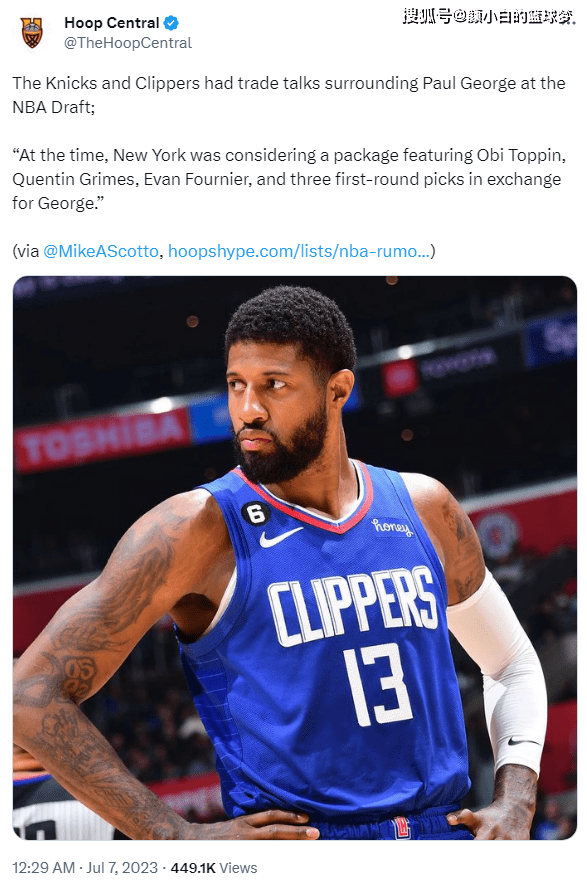The height and width of the screenshot is (890, 587).
Task: Click the Nike swoosh on jersey chest
Action: click(280, 536)
